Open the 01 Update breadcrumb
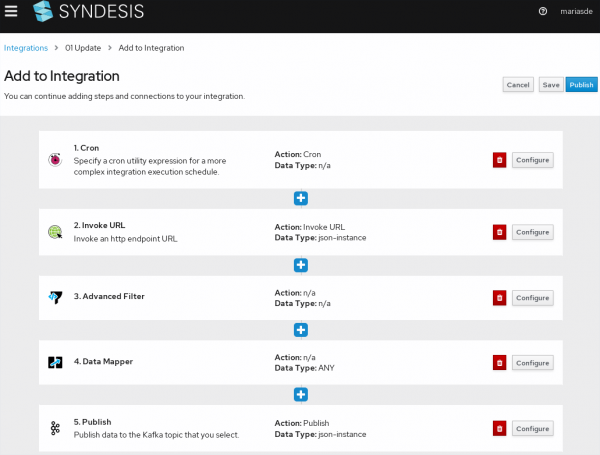The width and height of the screenshot is (600, 455). 83,48
